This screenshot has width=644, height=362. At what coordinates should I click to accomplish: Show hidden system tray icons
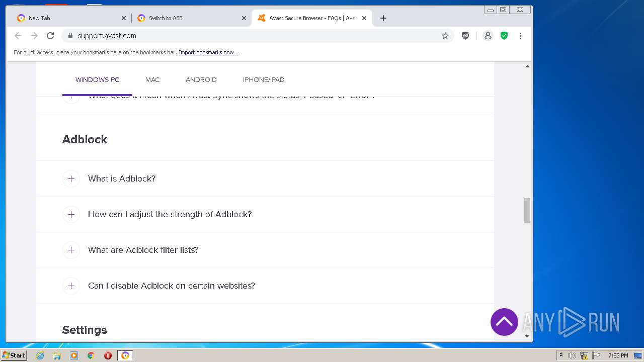click(x=561, y=355)
